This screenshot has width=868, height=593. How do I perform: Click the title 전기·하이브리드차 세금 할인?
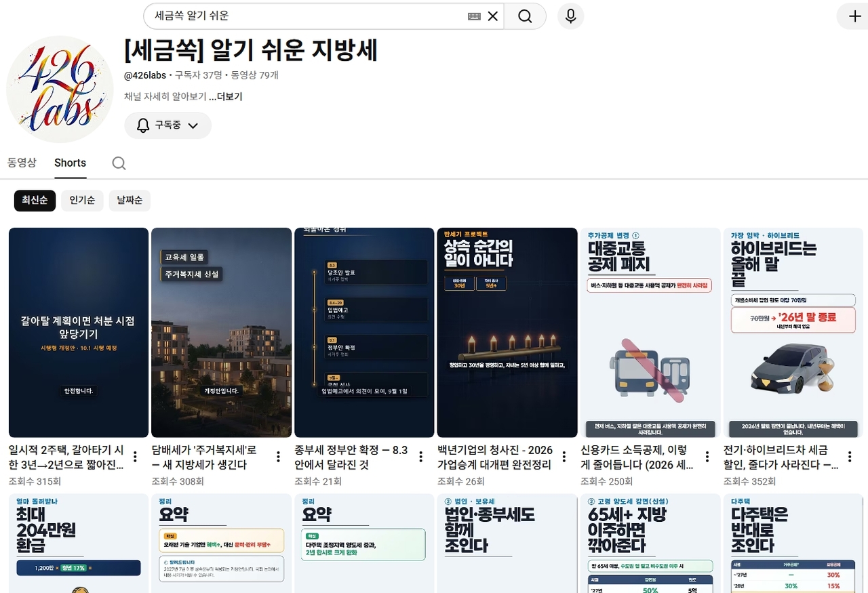click(x=781, y=457)
